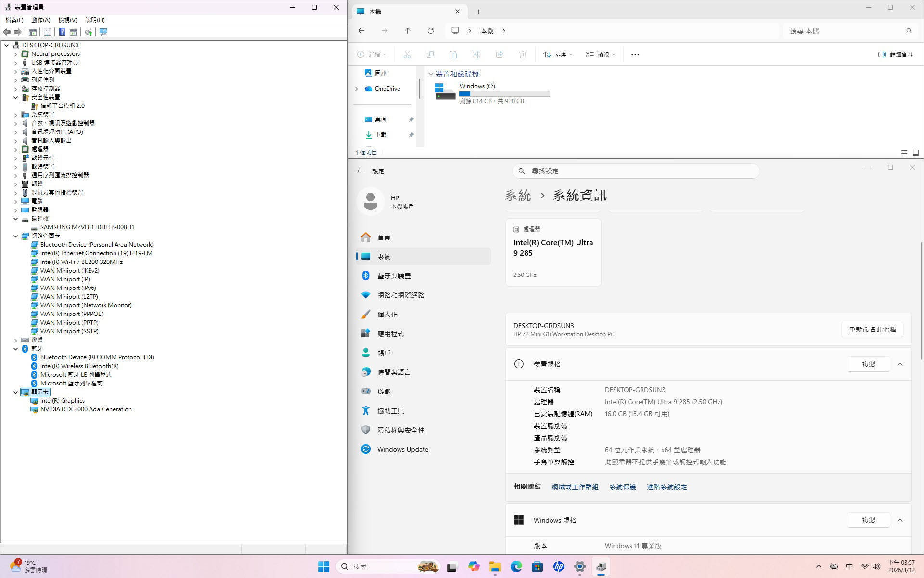
Task: Click the scan for hardware changes icon
Action: [103, 32]
